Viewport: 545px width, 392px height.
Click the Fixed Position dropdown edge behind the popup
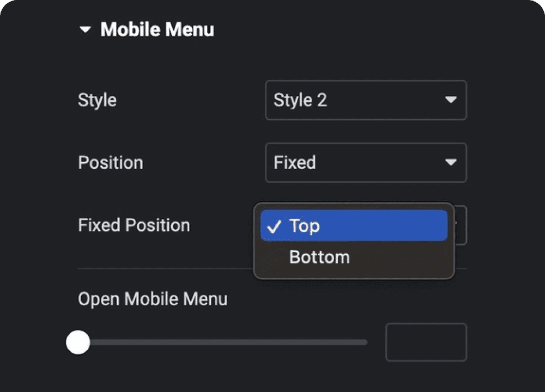(461, 224)
